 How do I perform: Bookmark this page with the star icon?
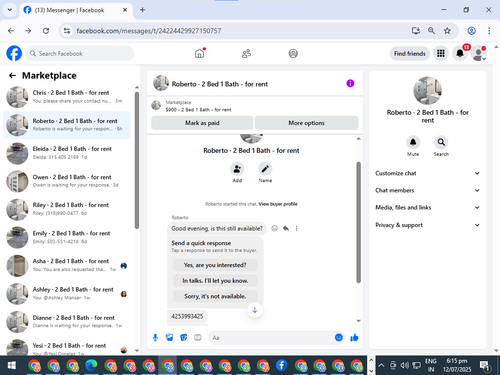(447, 31)
